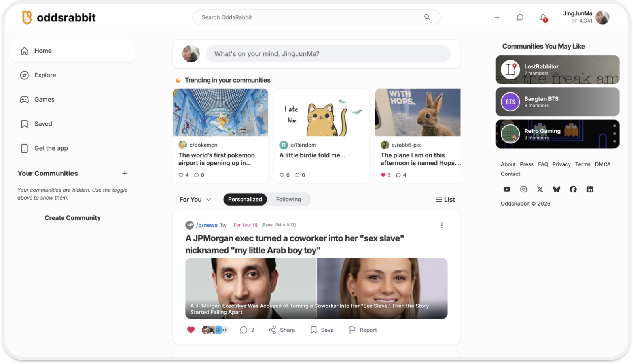The height and width of the screenshot is (364, 633).
Task: Open the Privacy footer link
Action: tap(561, 164)
